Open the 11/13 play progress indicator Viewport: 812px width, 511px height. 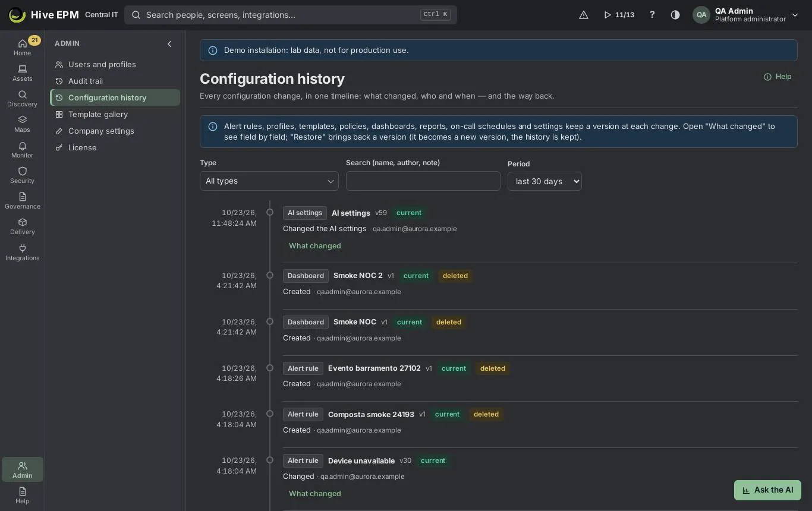click(x=619, y=15)
